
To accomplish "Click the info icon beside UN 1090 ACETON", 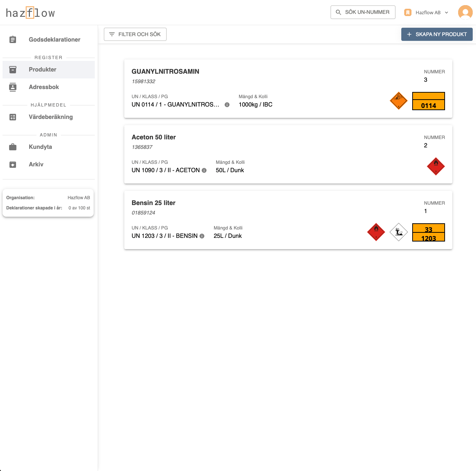I will pos(204,170).
